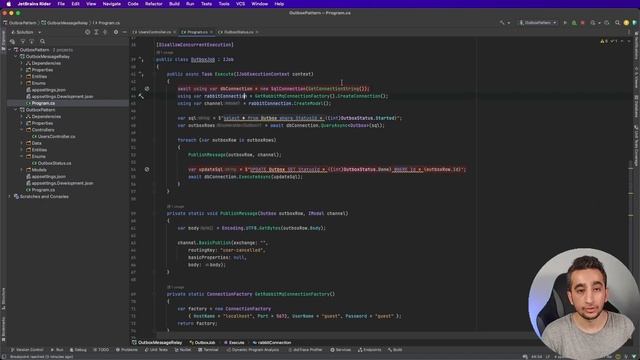This screenshot has height=360, width=640.
Task: Expand Scratches and Consoles node
Action: click(x=9, y=196)
